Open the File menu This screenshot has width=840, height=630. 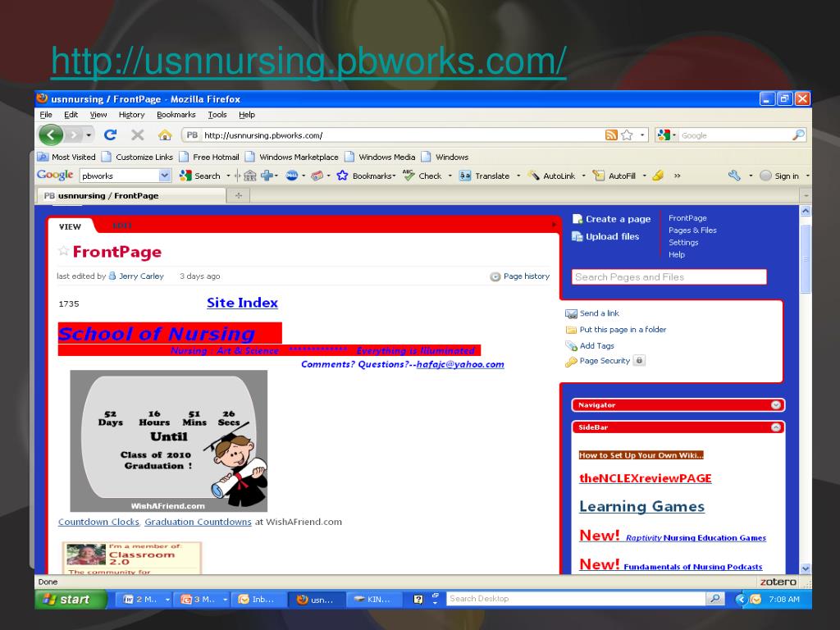[46, 115]
